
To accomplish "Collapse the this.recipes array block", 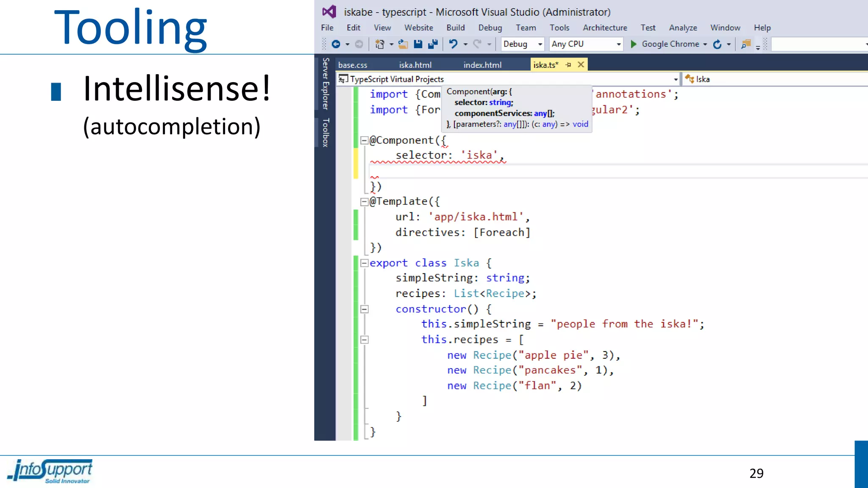I will point(364,340).
